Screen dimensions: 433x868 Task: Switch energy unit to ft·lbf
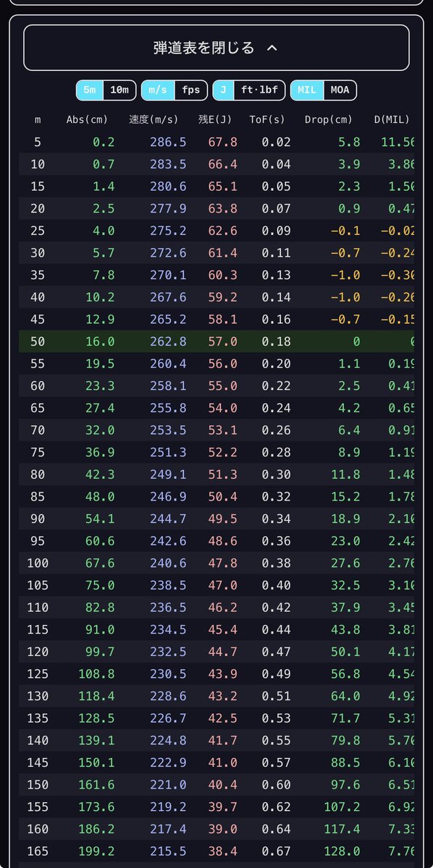[x=260, y=90]
